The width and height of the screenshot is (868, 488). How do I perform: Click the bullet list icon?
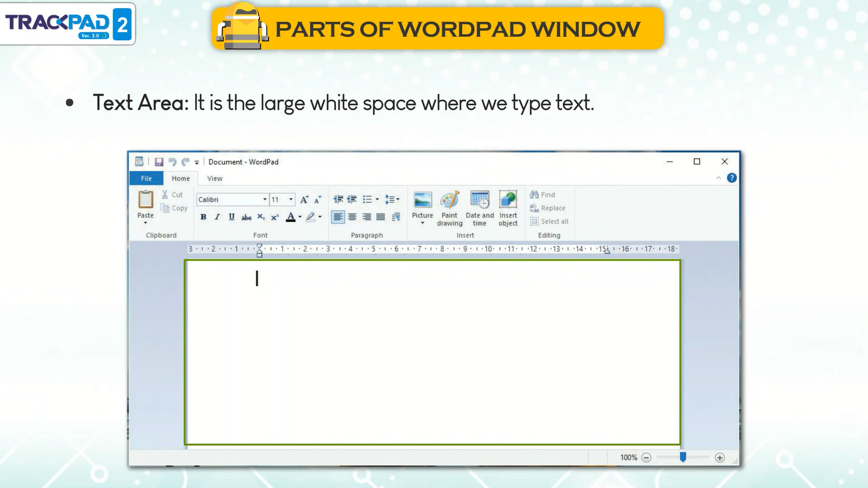[x=367, y=200]
